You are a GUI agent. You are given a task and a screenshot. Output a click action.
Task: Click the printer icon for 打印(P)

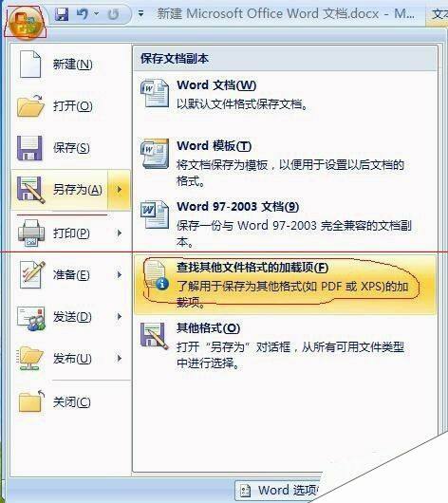(x=31, y=233)
